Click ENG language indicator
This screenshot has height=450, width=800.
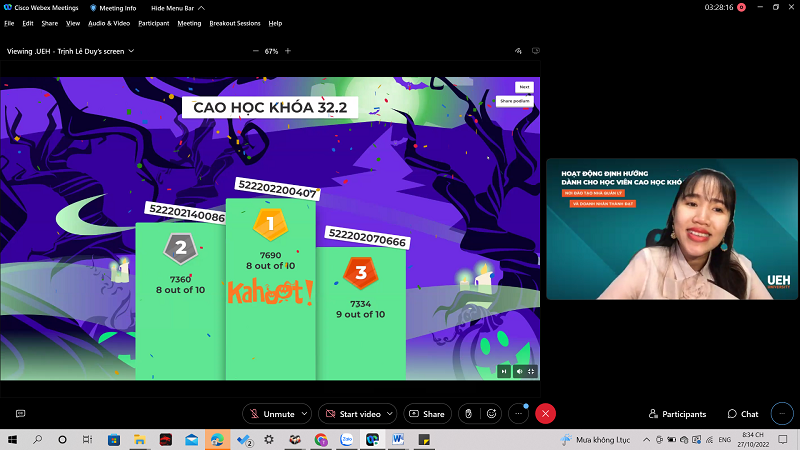[724, 440]
